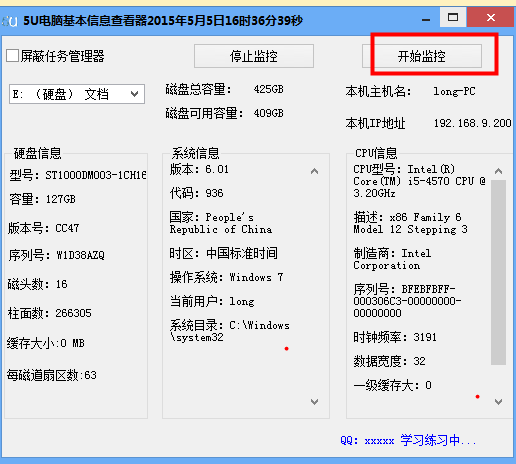Minimize the 5U window

[x=426, y=19]
